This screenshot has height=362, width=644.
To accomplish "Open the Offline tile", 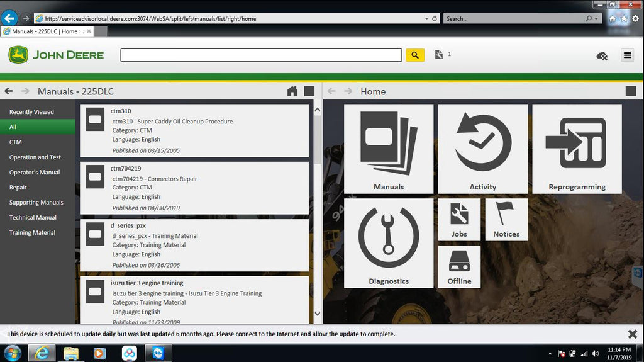I will point(459,266).
